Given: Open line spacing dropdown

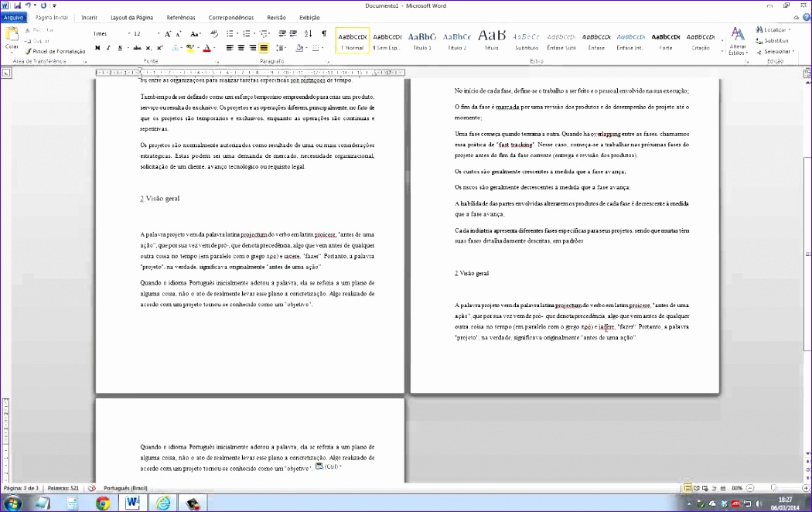Looking at the screenshot, I should tap(281, 48).
